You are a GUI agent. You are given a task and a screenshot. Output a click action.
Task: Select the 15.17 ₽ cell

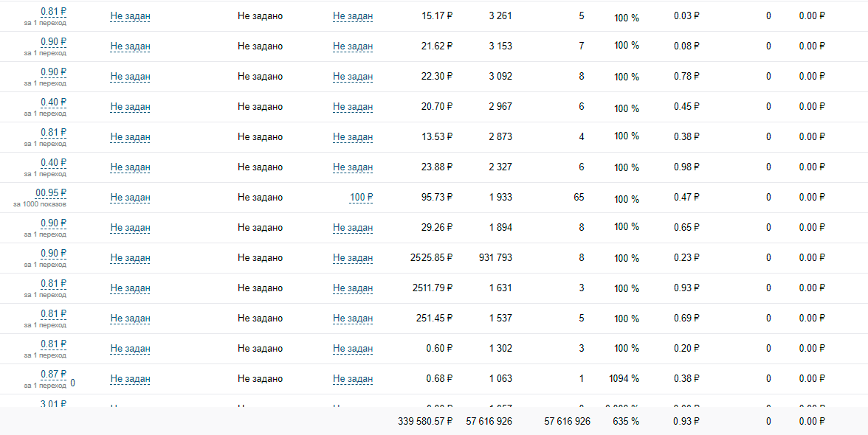[x=436, y=15]
